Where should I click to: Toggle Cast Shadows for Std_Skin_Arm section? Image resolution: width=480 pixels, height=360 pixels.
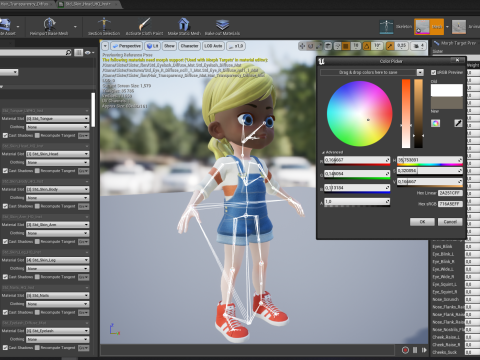tap(5, 241)
